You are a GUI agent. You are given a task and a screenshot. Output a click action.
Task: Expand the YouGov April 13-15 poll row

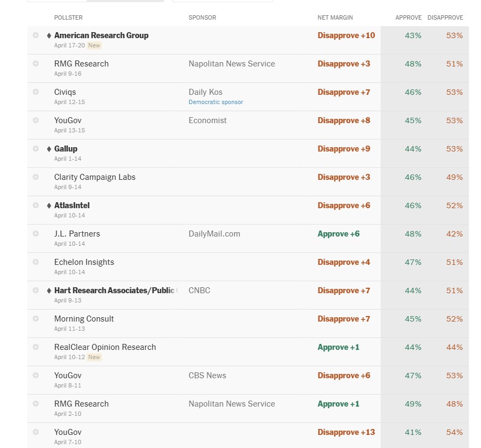36,120
